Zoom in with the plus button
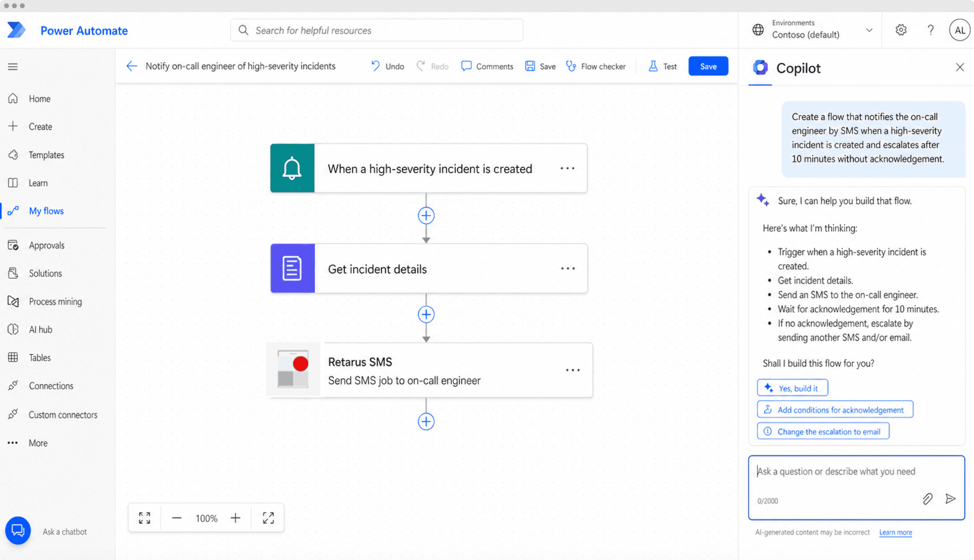This screenshot has width=974, height=560. [236, 518]
